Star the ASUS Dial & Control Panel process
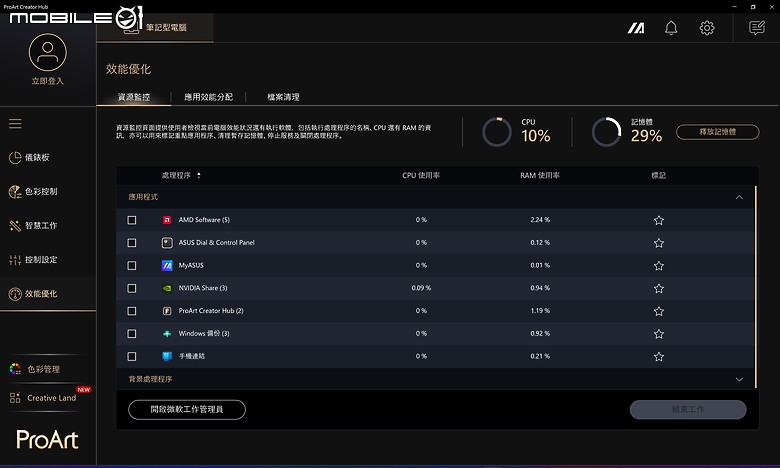Image resolution: width=780 pixels, height=468 pixels. tap(659, 243)
